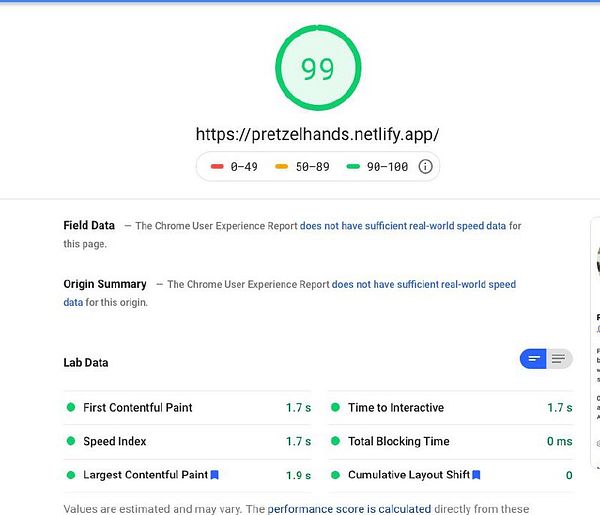Click green dot next to First Contentful Paint
Screen dimensions: 600x515
(x=71, y=408)
